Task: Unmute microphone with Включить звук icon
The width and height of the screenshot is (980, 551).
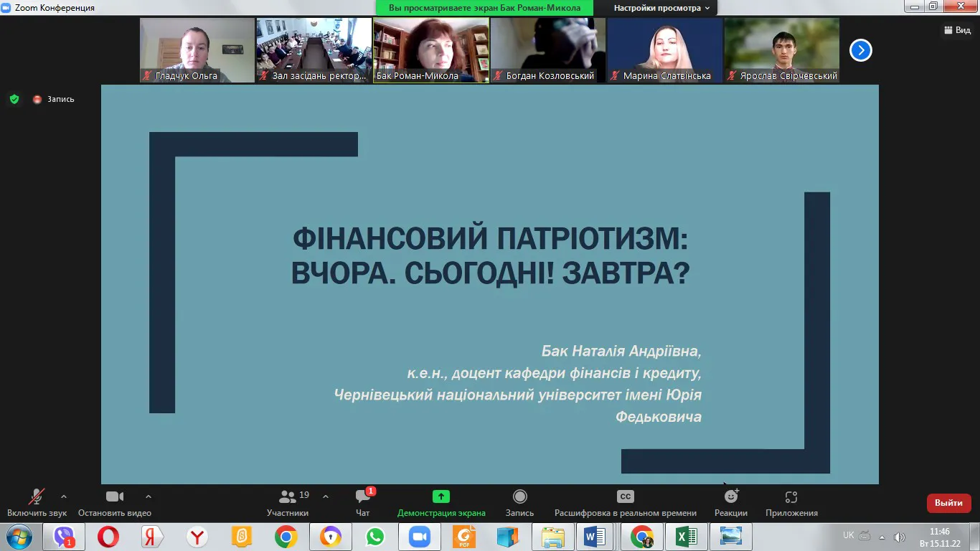Action: [x=37, y=496]
